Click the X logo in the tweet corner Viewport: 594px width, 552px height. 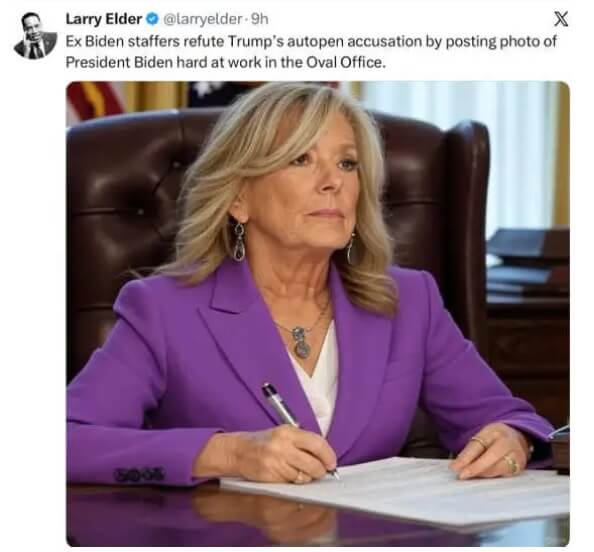click(x=561, y=19)
